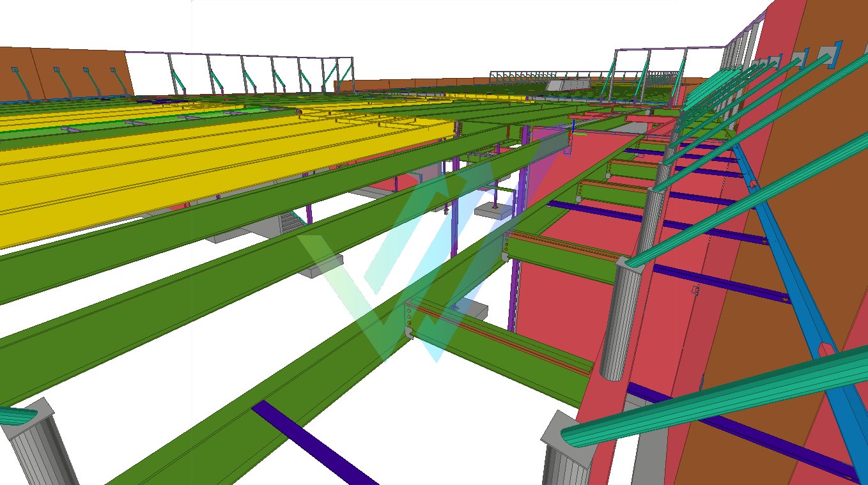The image size is (868, 485).
Task: Select the orange-striped green cross beam
Action: click(x=505, y=345)
